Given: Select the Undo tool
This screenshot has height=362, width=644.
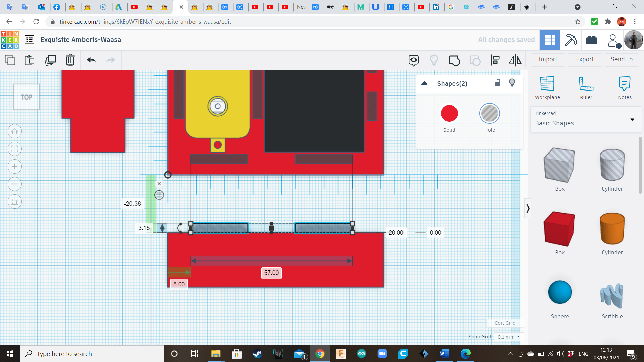Looking at the screenshot, I should pyautogui.click(x=91, y=60).
